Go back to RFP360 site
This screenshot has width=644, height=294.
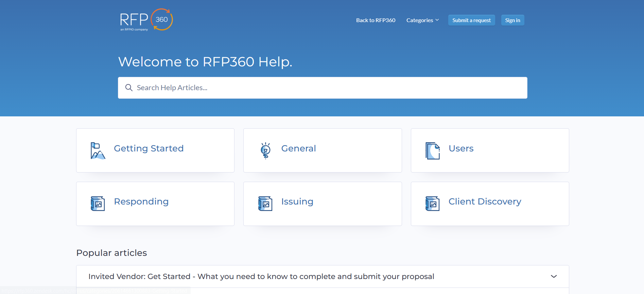click(376, 20)
